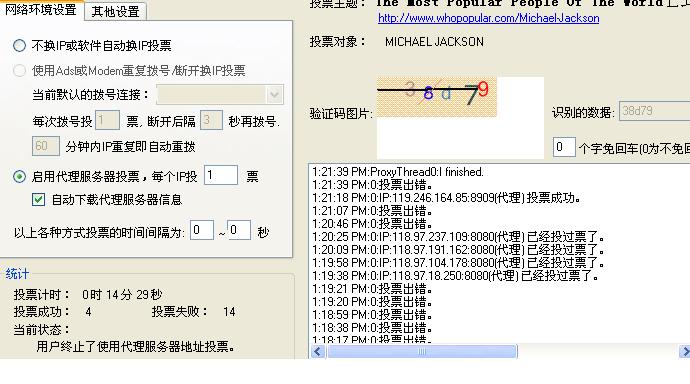Click the first time interval input box
Image resolution: width=690 pixels, height=384 pixels.
click(202, 230)
